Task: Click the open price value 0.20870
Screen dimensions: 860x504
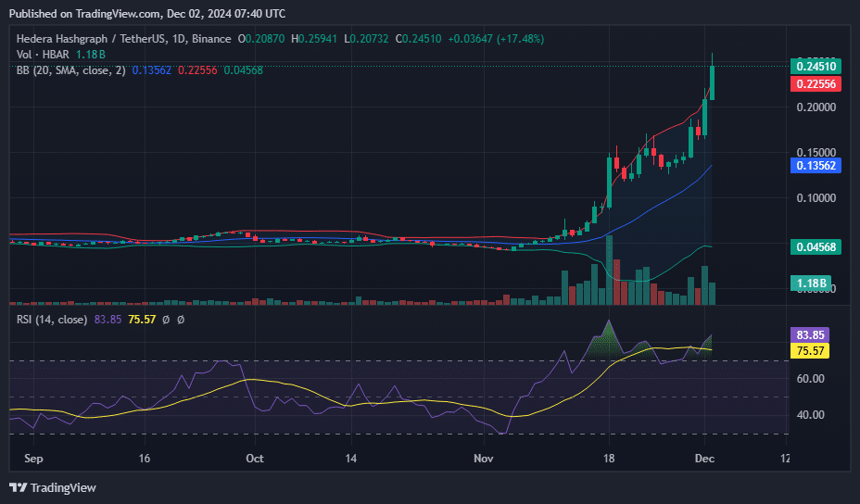Action: (x=265, y=39)
